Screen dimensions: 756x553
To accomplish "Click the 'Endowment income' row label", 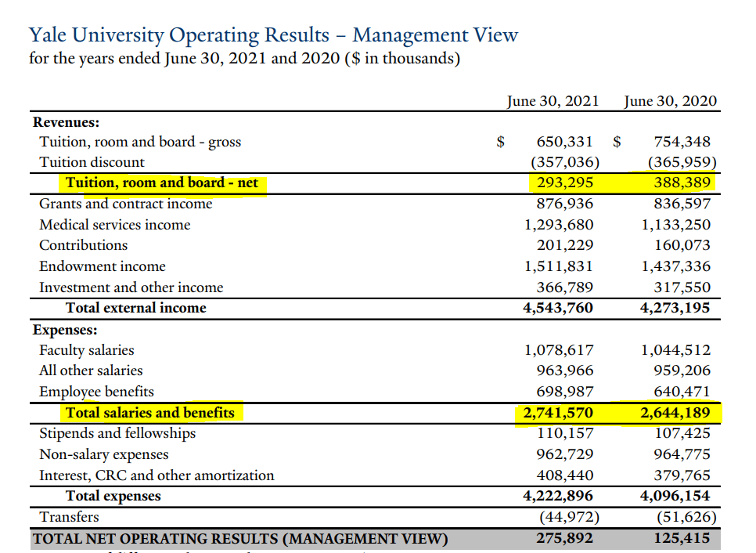I will (x=103, y=266).
